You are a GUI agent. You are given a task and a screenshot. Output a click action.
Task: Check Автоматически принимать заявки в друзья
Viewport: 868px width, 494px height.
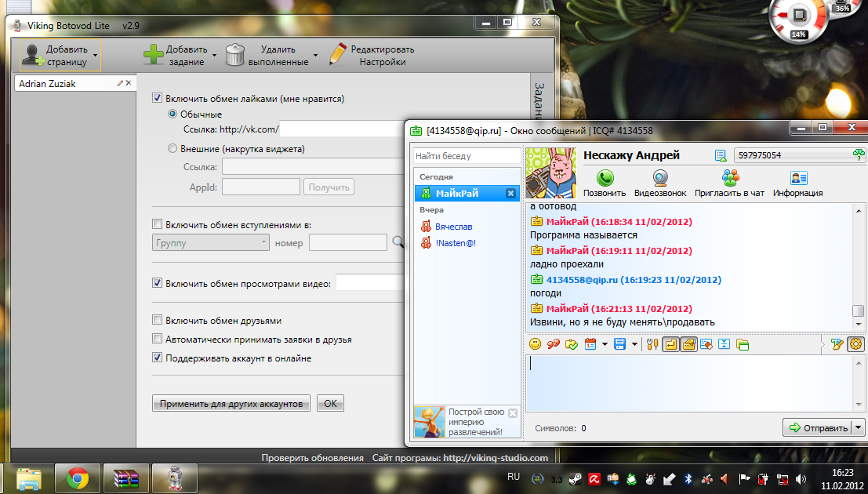(158, 340)
